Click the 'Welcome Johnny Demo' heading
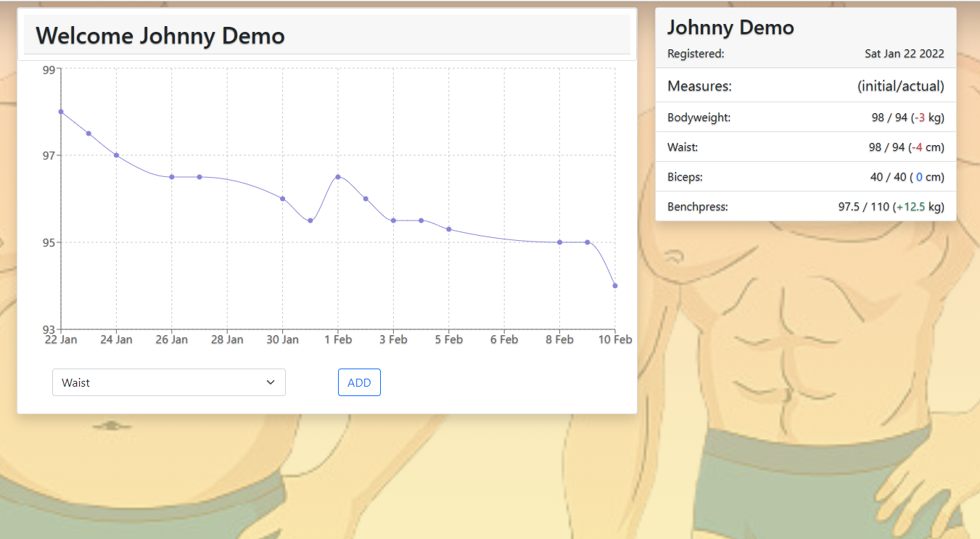 coord(160,36)
